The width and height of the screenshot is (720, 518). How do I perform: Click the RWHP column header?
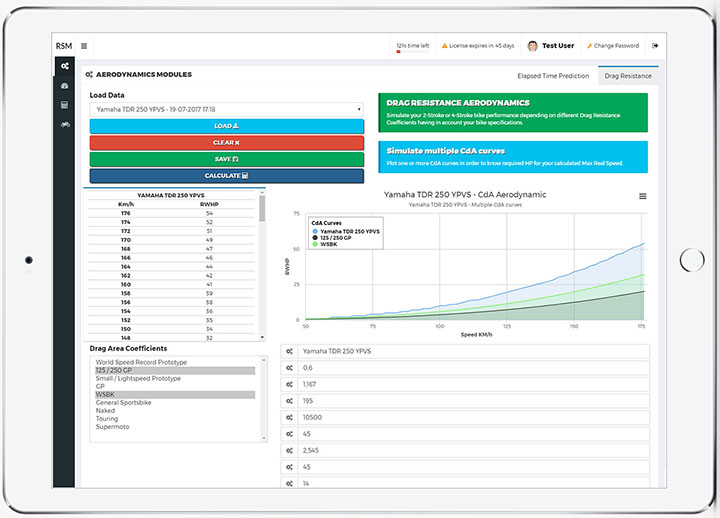(x=209, y=204)
